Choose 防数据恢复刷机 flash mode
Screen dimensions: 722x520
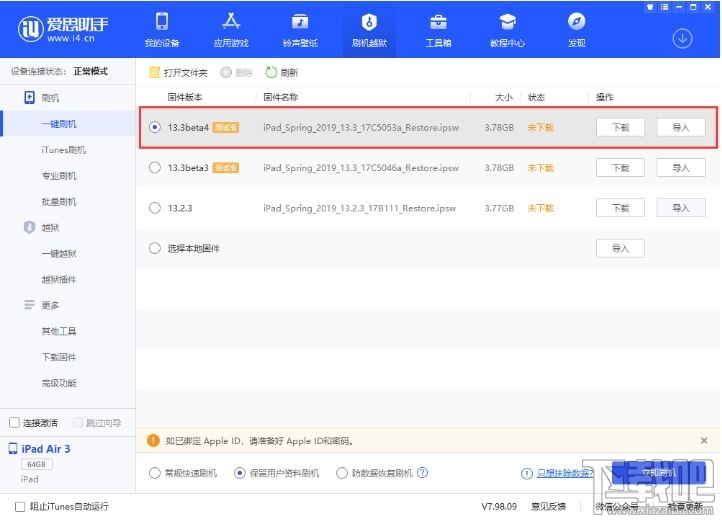[x=342, y=473]
